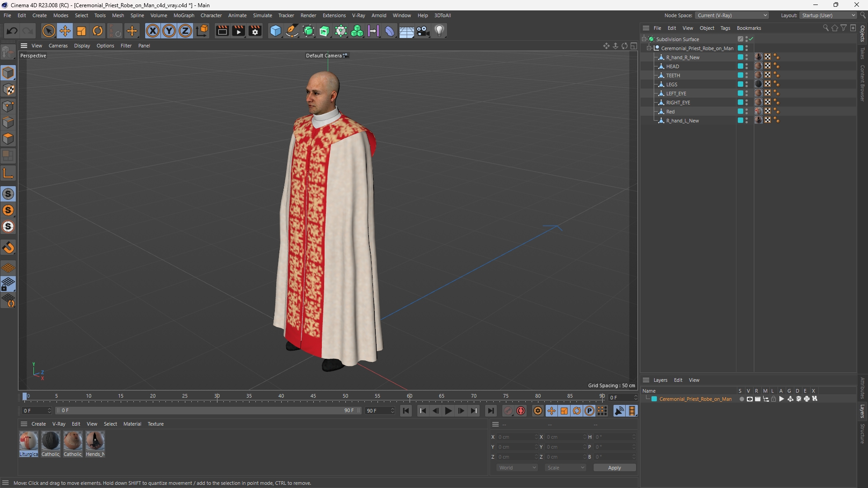This screenshot has height=488, width=868.
Task: Toggle visibility dots for HEAD object
Action: click(x=746, y=66)
